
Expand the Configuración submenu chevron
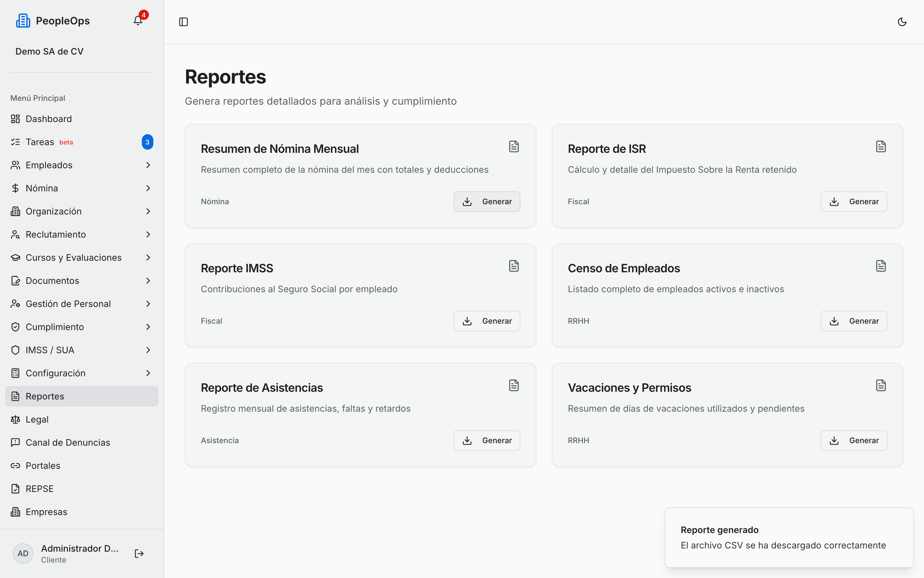click(x=148, y=373)
